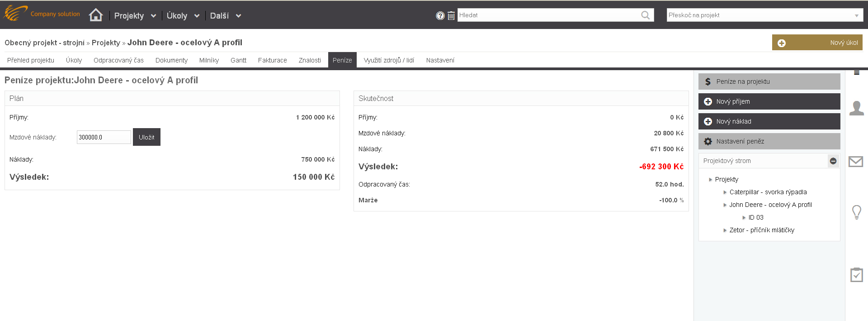Expand the Úkoly menu dropdown arrow
Screen dimensions: 868x321
[x=197, y=16]
